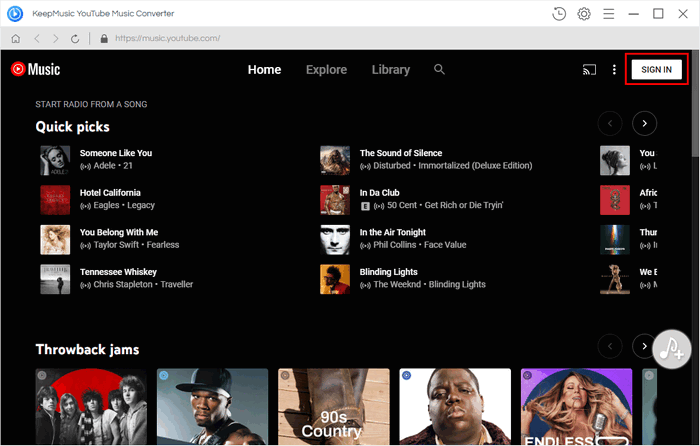
Task: Open You Belong With Me song
Action: pyautogui.click(x=119, y=233)
